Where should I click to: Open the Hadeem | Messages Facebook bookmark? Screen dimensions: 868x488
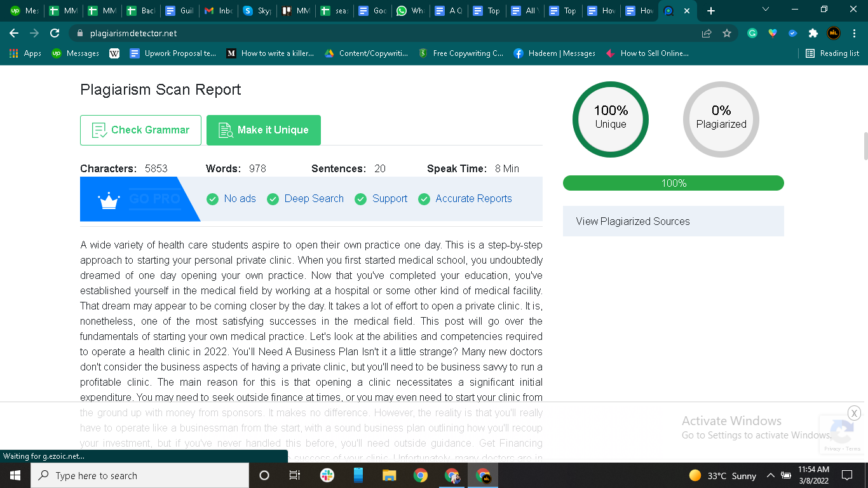coord(554,53)
